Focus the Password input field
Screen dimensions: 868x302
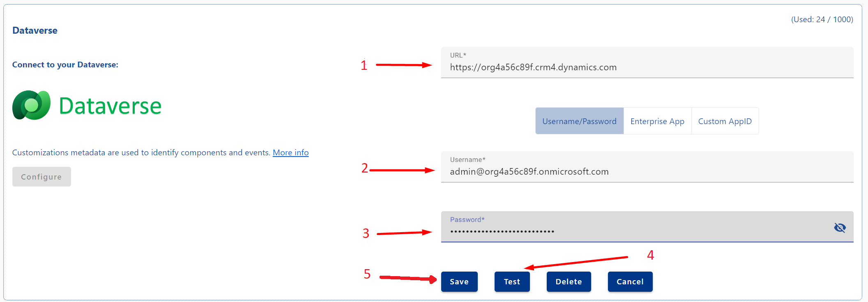pyautogui.click(x=647, y=227)
